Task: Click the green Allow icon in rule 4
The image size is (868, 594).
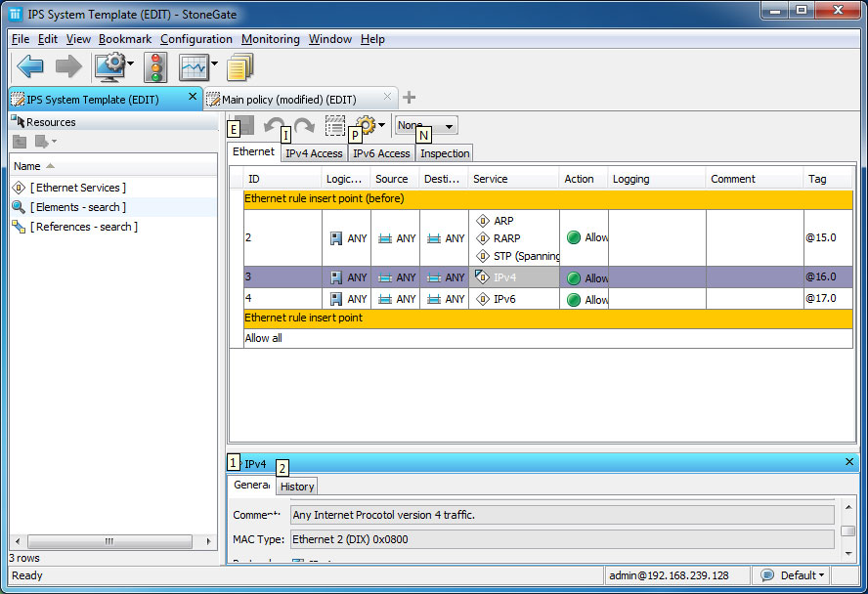Action: (574, 300)
